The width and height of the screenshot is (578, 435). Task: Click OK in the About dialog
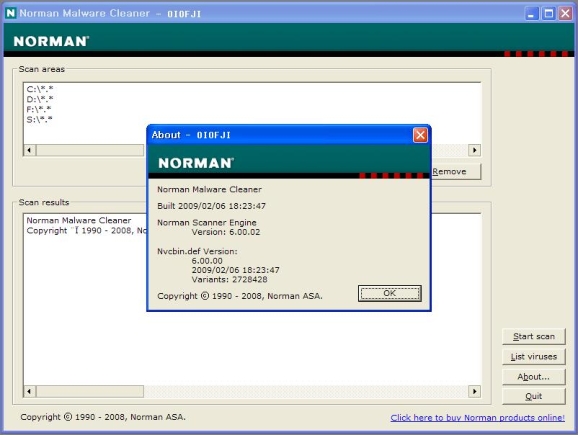pos(390,293)
